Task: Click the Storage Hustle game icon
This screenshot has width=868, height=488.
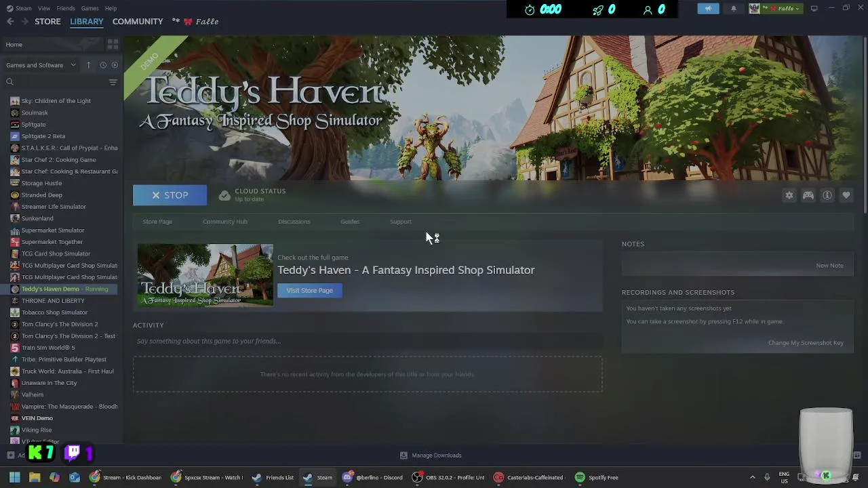Action: [x=15, y=183]
